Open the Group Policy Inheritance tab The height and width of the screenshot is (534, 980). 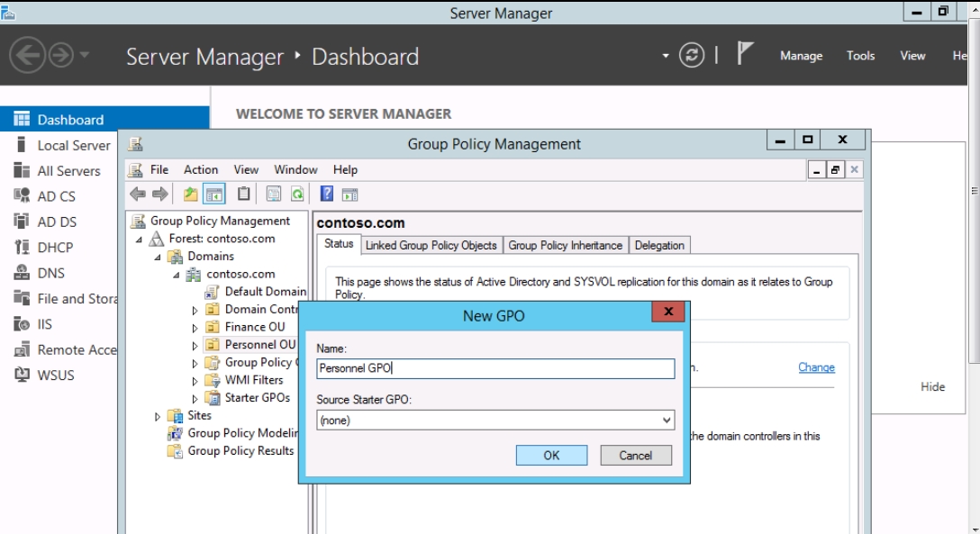tap(565, 245)
